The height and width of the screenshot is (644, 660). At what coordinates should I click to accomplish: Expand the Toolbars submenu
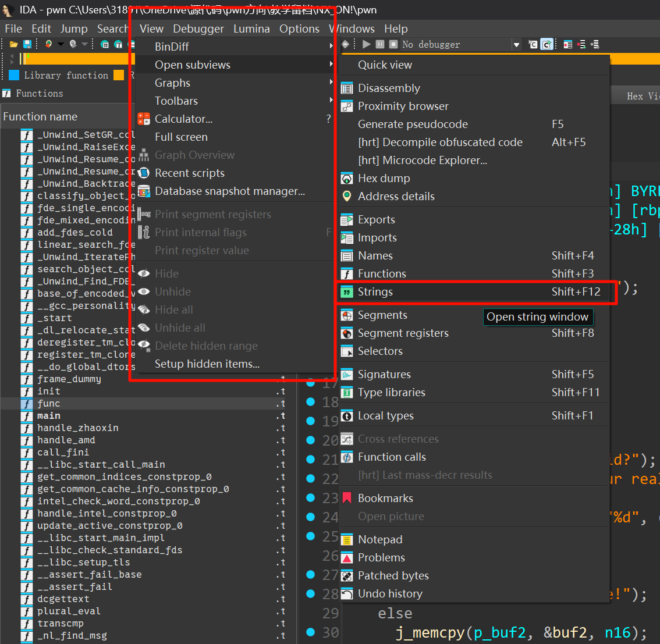(235, 101)
